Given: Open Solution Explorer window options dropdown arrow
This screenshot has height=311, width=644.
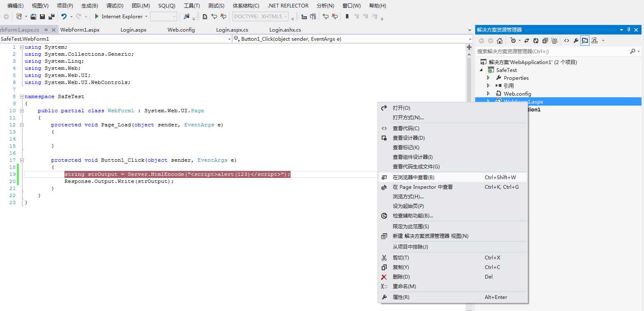Looking at the screenshot, I should point(622,30).
